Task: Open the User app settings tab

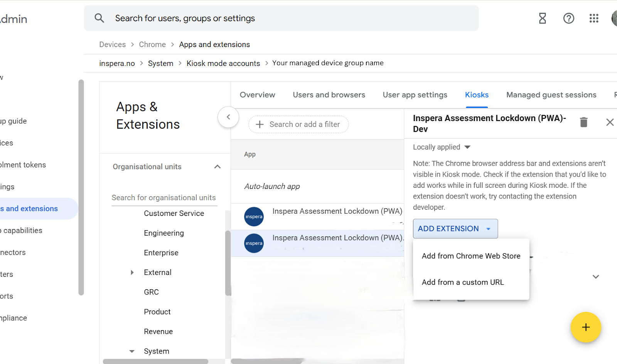Action: pos(415,95)
